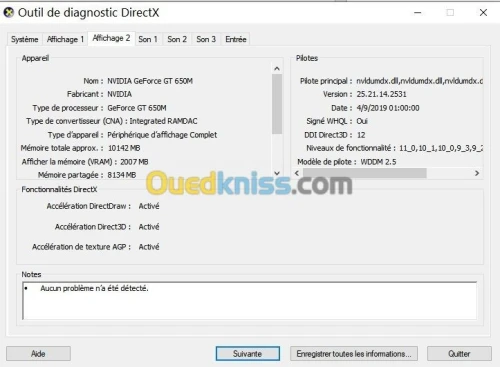Open the Son 3 tab
Screen dimensions: 500x367
[206, 39]
